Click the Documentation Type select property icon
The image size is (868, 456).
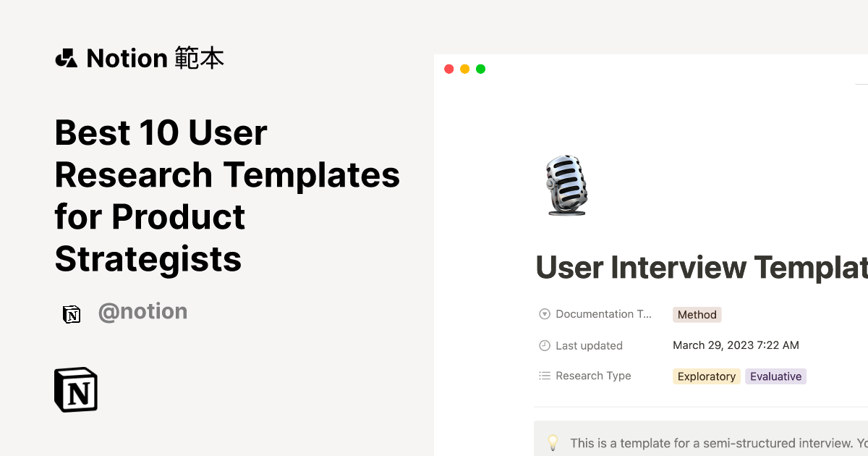click(x=545, y=314)
